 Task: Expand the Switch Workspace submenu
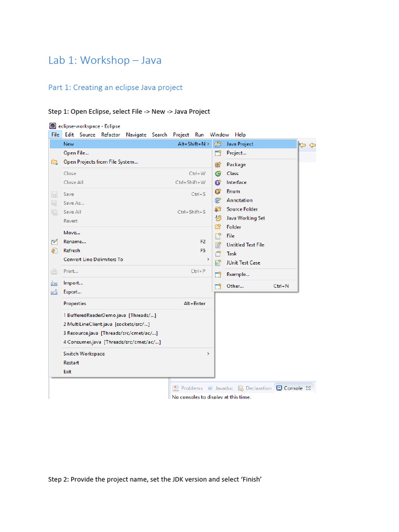point(208,353)
